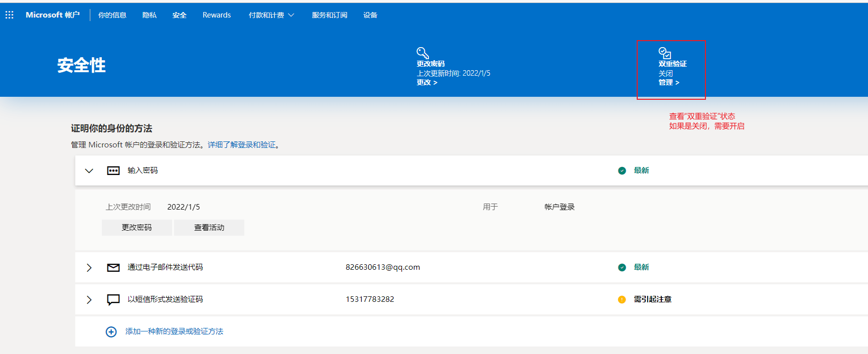868x354 pixels.
Task: Expand the 以短信形式发送验证码 row
Action: click(89, 299)
